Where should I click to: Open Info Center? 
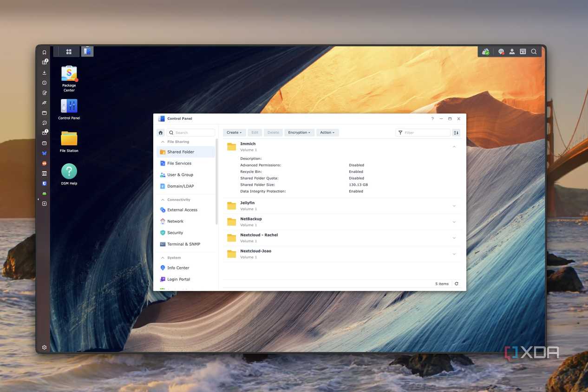click(x=186, y=268)
